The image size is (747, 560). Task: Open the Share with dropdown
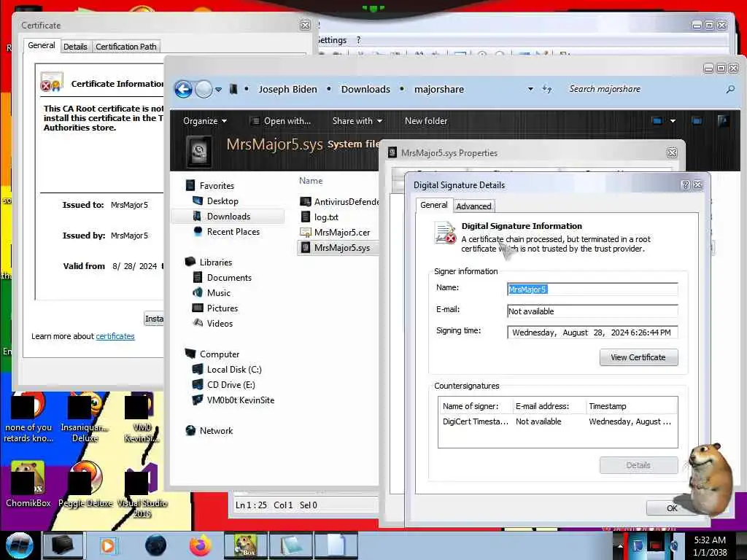[x=357, y=121]
